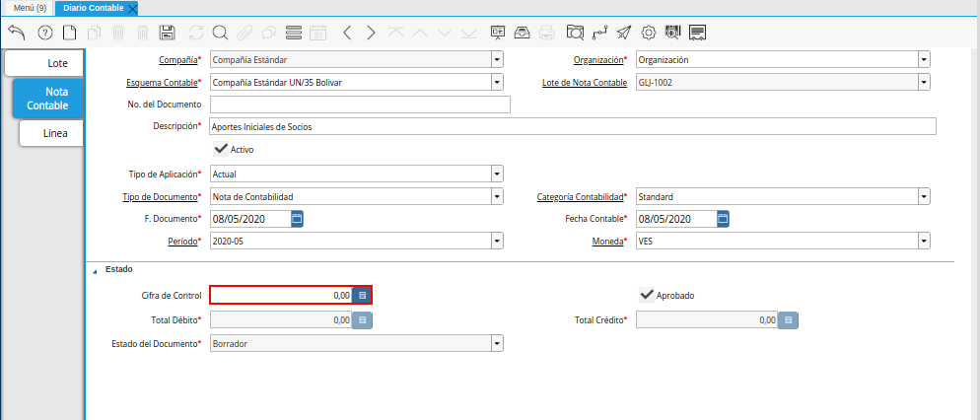980x420 pixels.
Task: Expand the Período dropdown
Action: [x=497, y=241]
